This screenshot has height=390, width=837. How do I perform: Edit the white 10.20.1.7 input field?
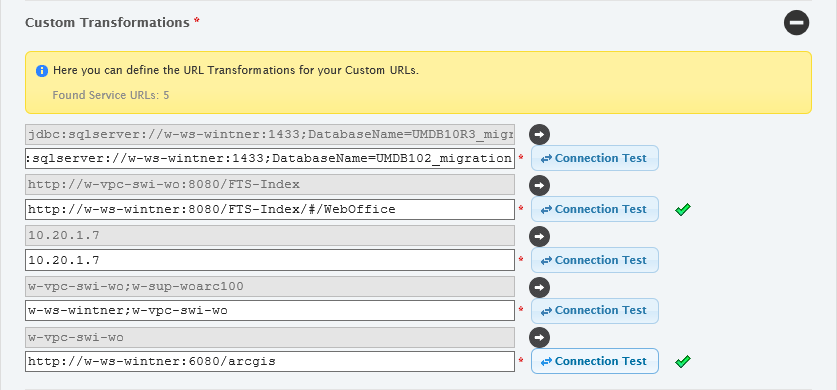coord(270,260)
